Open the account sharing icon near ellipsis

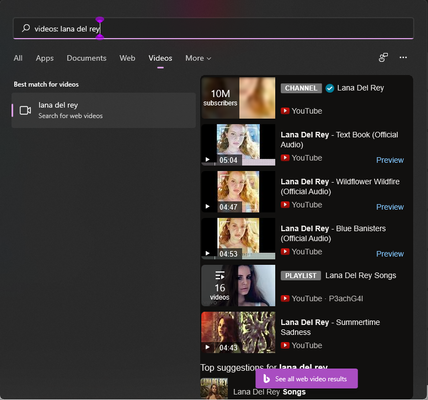pyautogui.click(x=383, y=57)
